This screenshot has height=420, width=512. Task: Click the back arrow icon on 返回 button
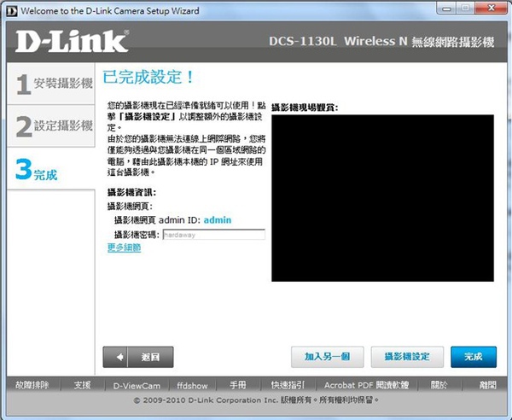(120, 357)
